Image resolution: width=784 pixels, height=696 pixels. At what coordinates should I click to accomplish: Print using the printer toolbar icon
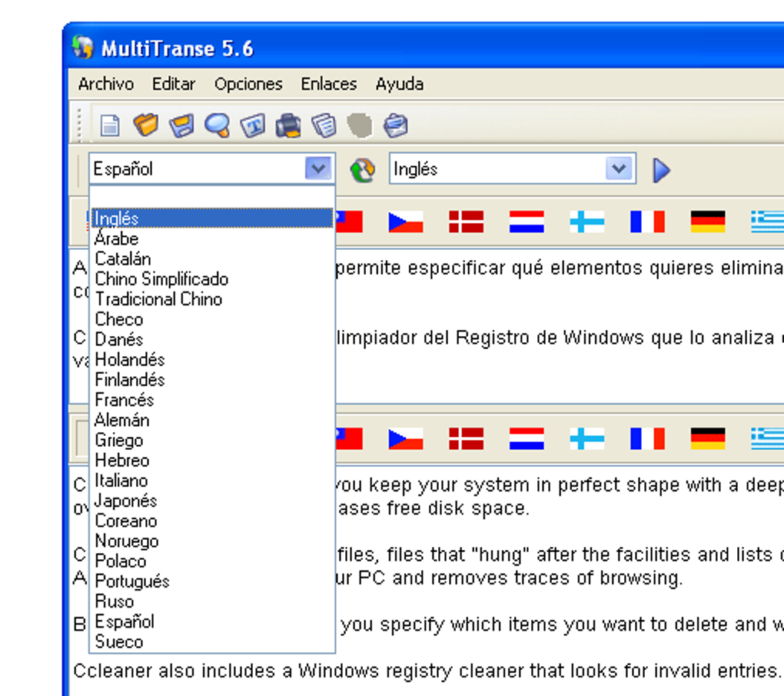coord(288,125)
